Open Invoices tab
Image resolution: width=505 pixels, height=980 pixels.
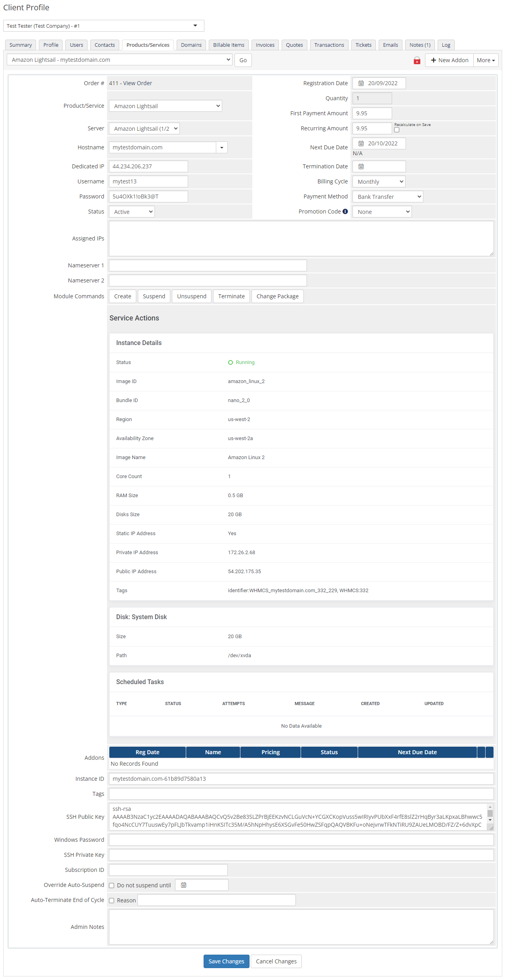[265, 45]
